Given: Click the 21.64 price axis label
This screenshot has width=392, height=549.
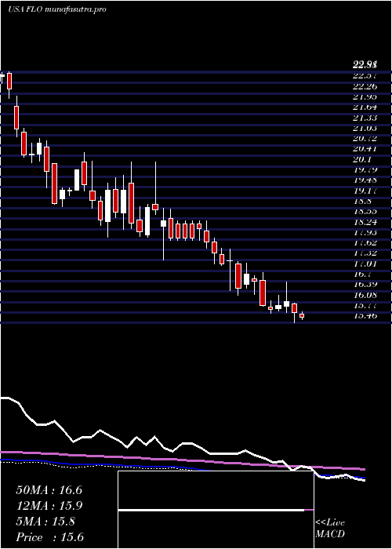Looking at the screenshot, I should [365, 107].
